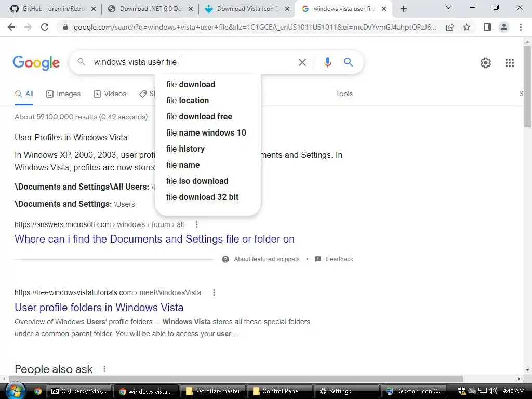Open RetroBar-master taskbar window
The height and width of the screenshot is (399, 532).
pyautogui.click(x=213, y=391)
